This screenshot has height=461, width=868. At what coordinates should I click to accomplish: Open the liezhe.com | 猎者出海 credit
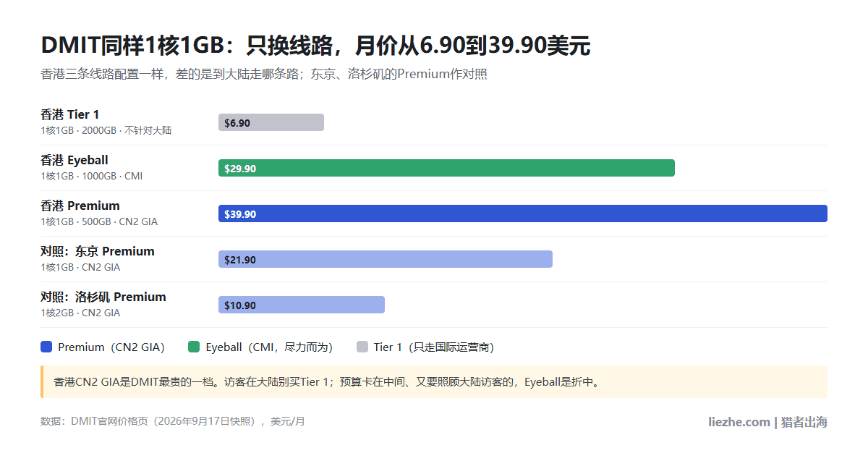[x=767, y=422]
